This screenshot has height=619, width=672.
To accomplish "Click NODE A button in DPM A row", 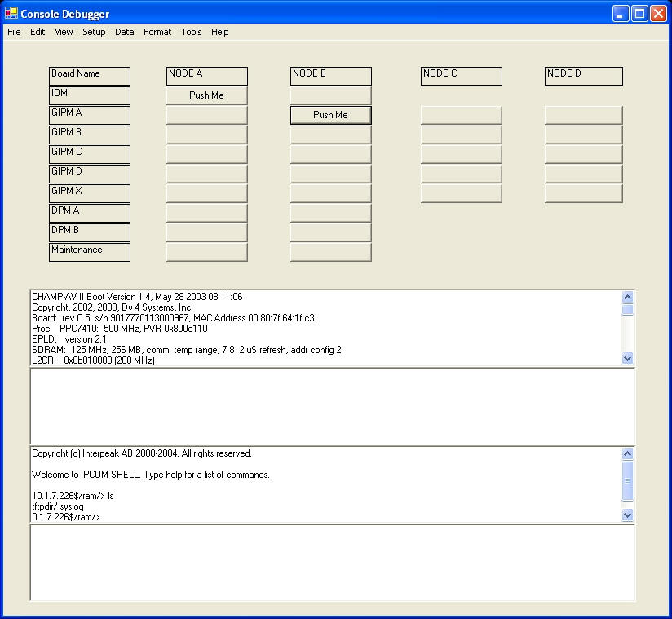I will 206,213.
